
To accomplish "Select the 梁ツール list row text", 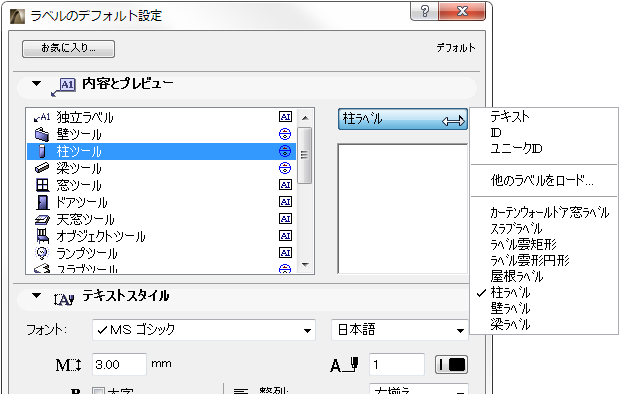I will pos(79,168).
